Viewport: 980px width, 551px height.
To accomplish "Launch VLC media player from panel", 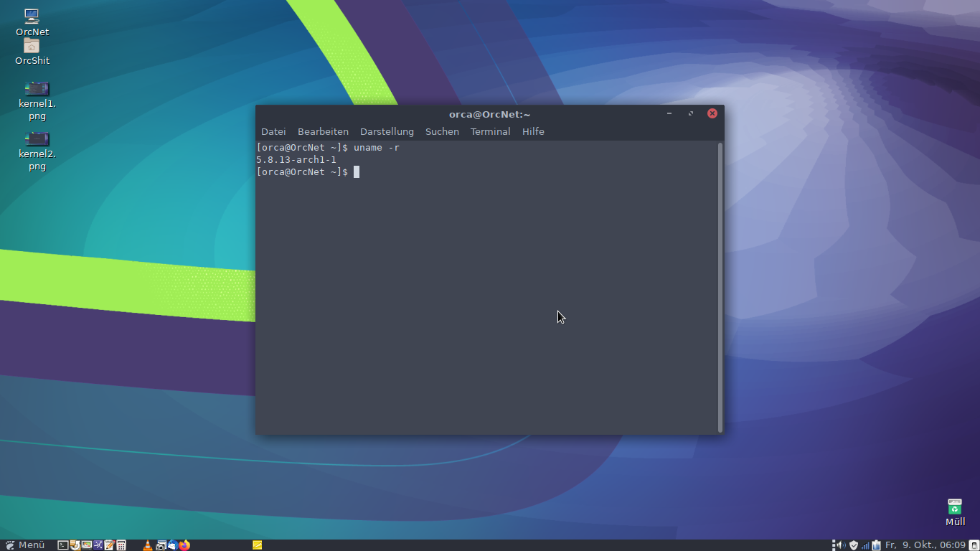I will click(148, 545).
